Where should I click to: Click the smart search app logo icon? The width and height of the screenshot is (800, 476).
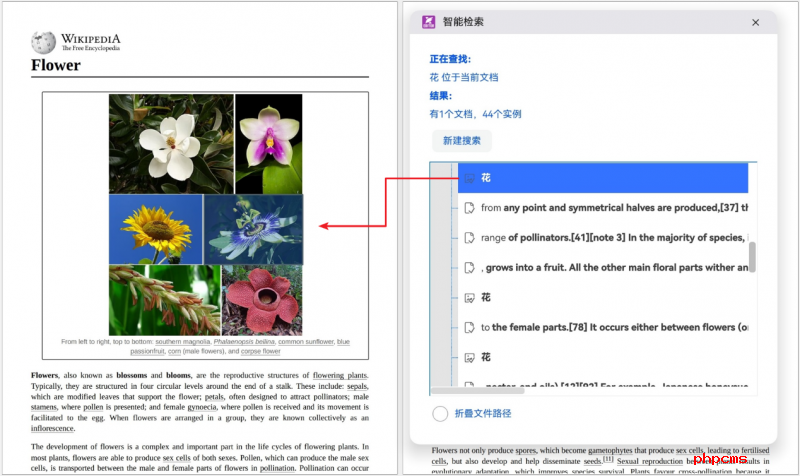(x=428, y=21)
